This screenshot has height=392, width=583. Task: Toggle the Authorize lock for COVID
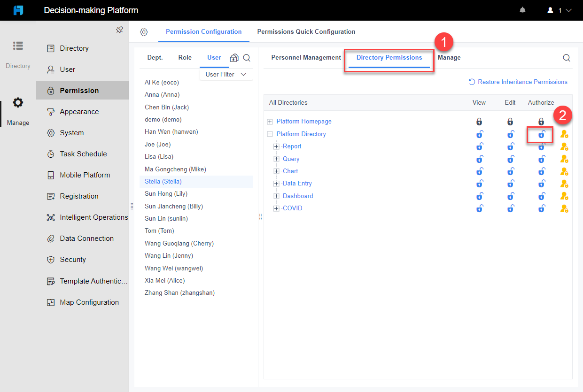pos(541,208)
